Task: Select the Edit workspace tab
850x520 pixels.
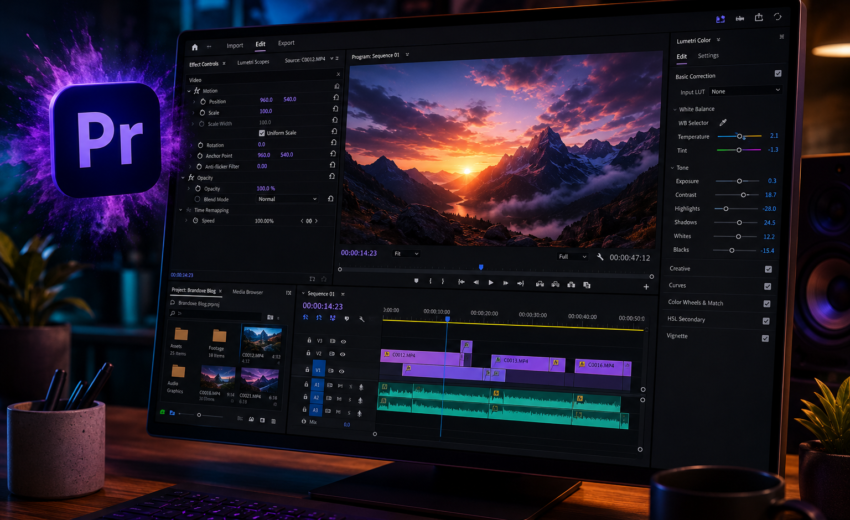Action: [260, 44]
